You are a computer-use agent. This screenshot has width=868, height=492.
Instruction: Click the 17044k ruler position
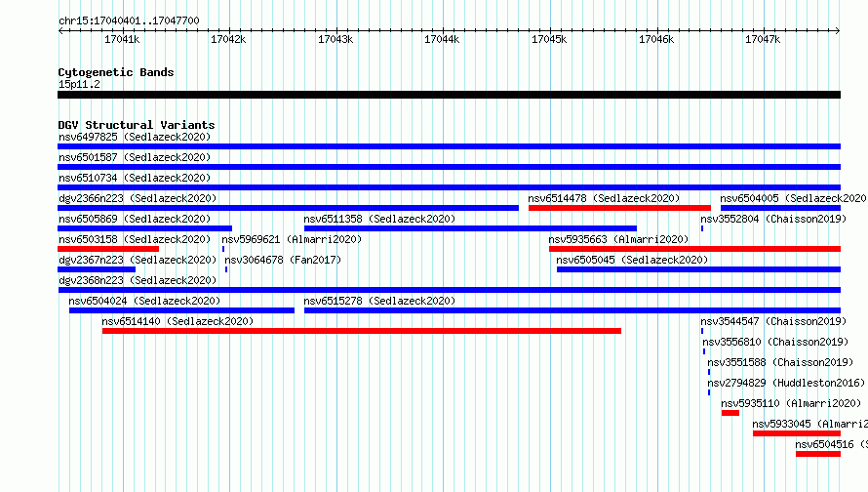click(442, 39)
